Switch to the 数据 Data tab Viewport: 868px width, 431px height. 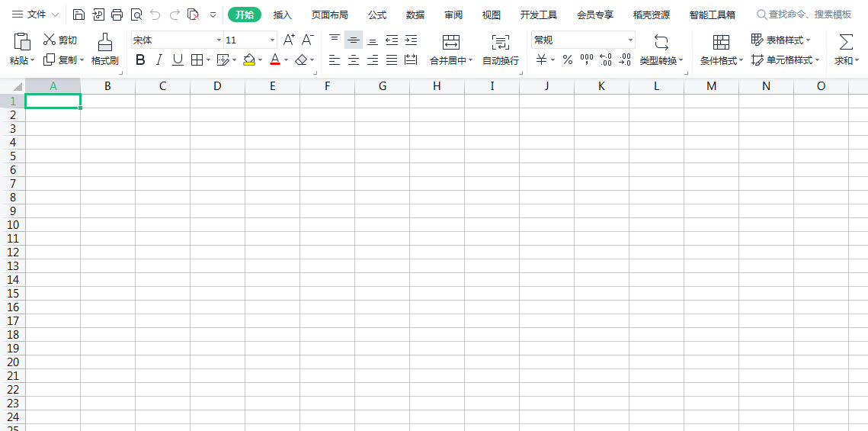point(415,15)
